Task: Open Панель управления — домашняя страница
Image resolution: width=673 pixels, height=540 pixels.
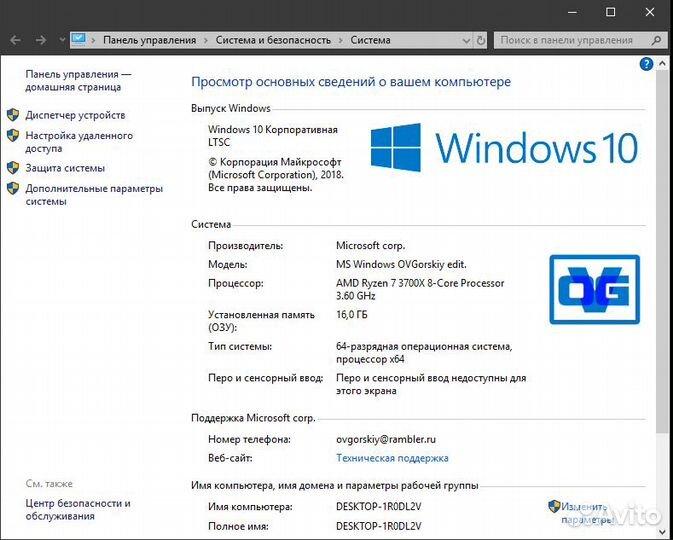Action: point(79,80)
